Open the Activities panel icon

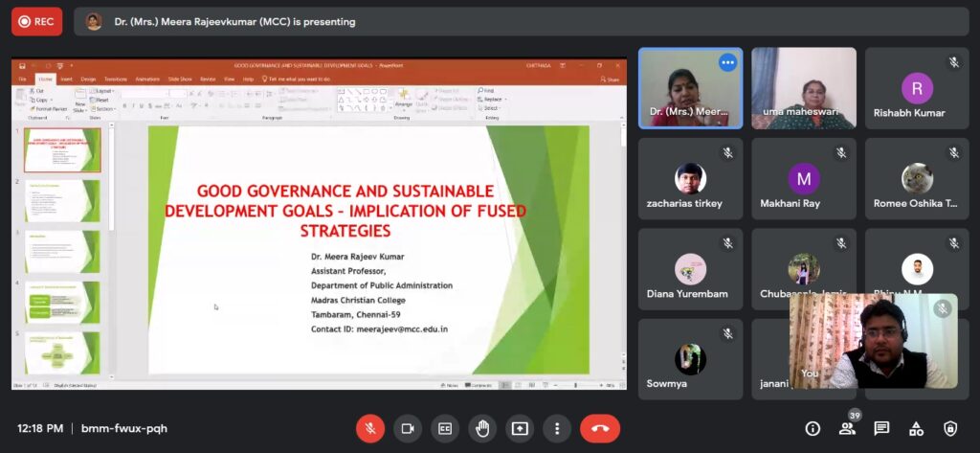[916, 429]
